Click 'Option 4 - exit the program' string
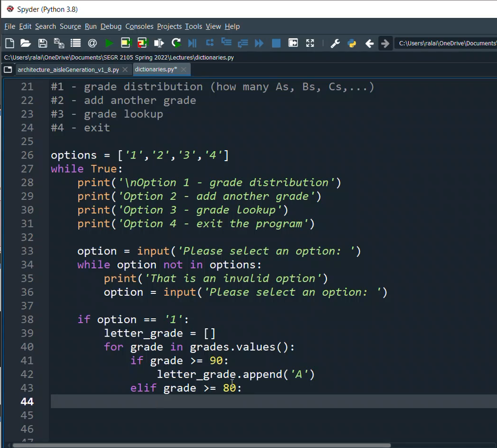497x448 pixels. coord(213,224)
